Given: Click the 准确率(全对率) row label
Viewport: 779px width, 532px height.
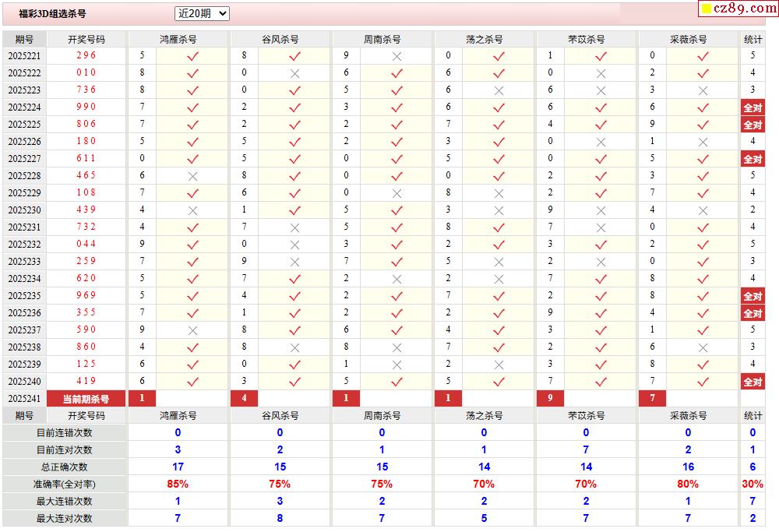Looking at the screenshot, I should pos(64,484).
